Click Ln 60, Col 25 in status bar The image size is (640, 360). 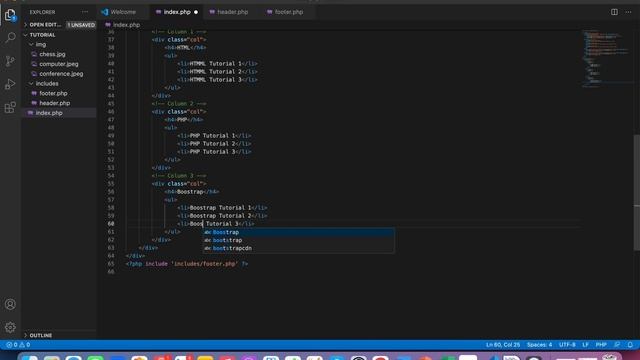coord(503,345)
